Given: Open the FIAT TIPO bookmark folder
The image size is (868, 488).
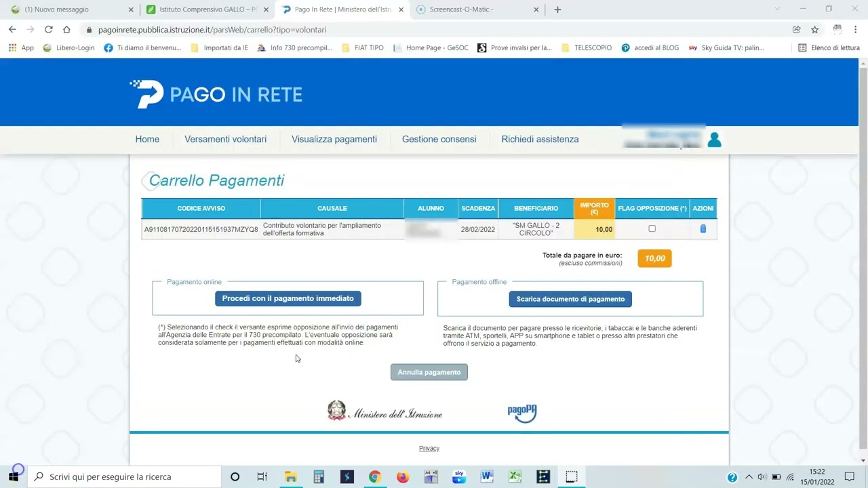Looking at the screenshot, I should coord(363,48).
